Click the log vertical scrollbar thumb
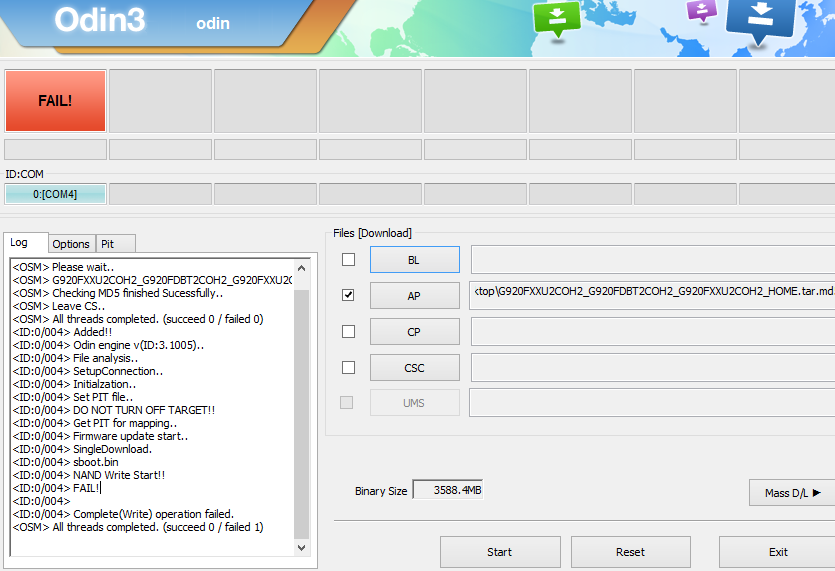Screen dimensions: 835x571 301,414
